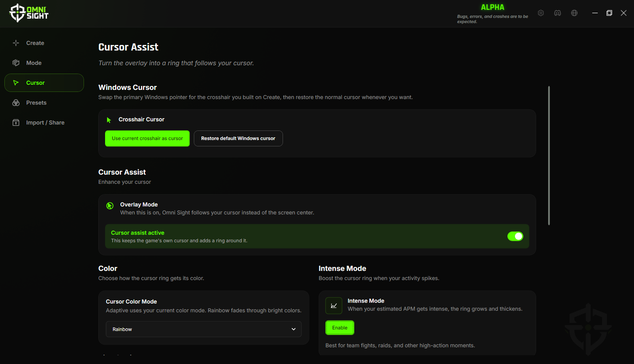634x364 pixels.
Task: Go to Import / Share
Action: tap(44, 123)
